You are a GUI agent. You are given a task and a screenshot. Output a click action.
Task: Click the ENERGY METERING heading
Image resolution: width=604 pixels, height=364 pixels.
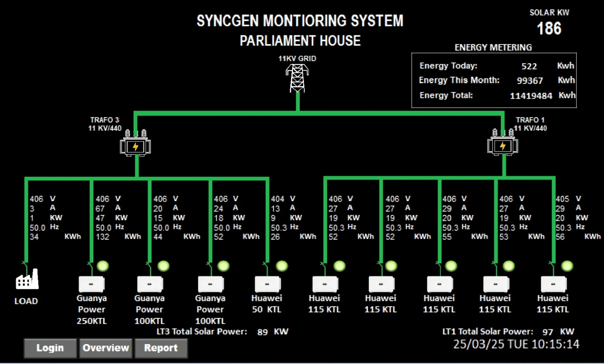(x=493, y=47)
